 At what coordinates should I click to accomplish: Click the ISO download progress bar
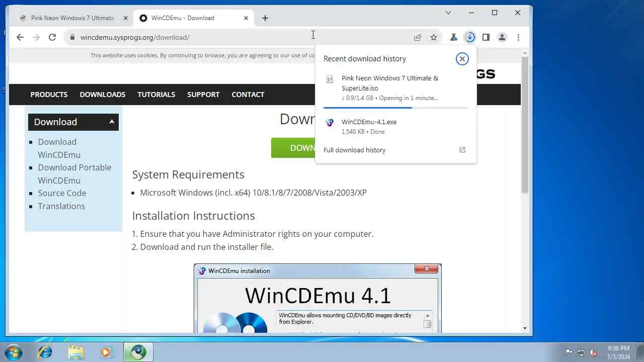[395, 108]
